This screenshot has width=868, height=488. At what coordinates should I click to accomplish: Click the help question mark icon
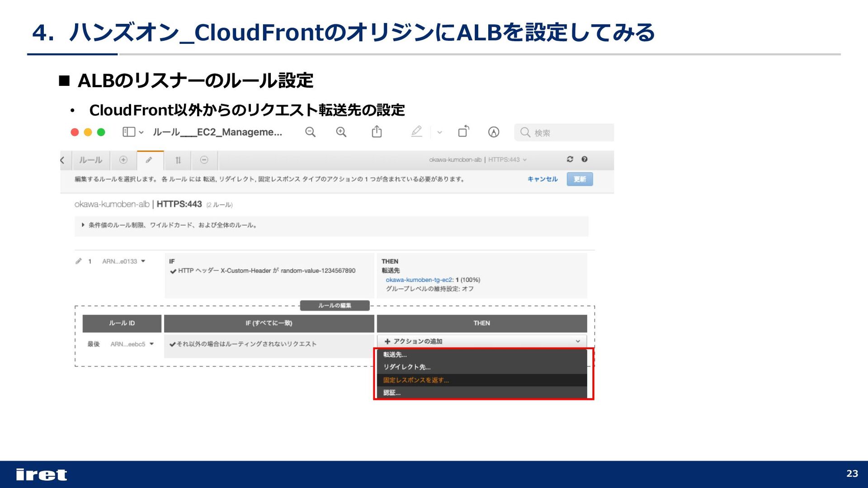click(585, 159)
